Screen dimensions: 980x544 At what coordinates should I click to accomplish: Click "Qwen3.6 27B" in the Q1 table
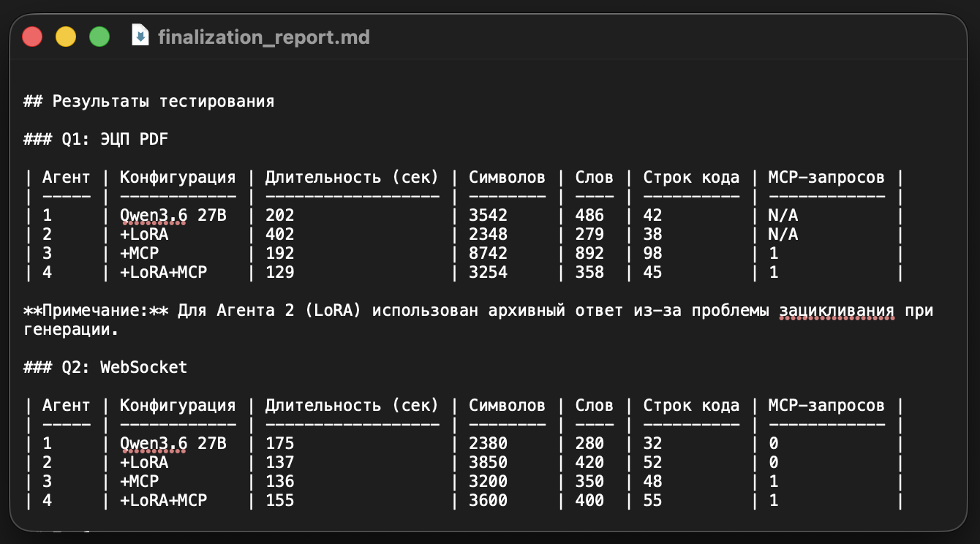[173, 216]
